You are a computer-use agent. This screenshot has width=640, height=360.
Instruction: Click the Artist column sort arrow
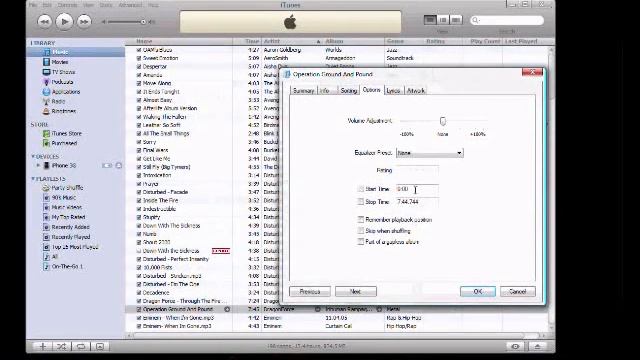pyautogui.click(x=318, y=42)
